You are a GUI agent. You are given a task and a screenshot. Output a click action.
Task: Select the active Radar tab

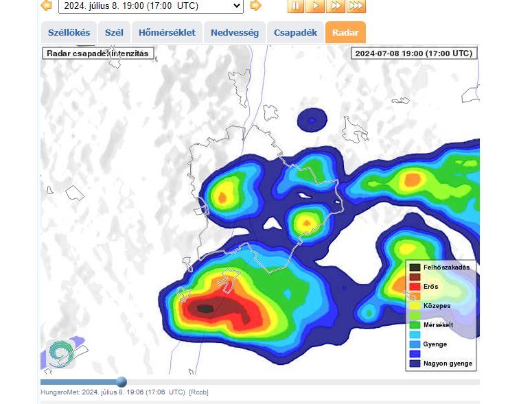[x=345, y=33]
